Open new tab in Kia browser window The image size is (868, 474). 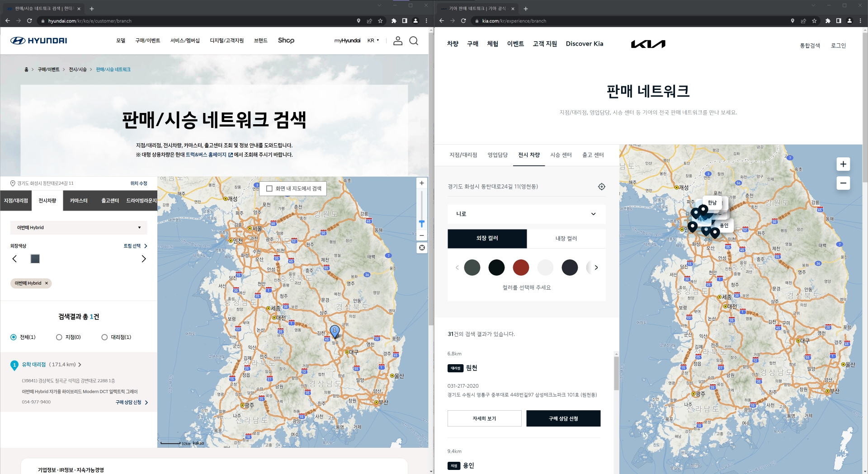[526, 9]
